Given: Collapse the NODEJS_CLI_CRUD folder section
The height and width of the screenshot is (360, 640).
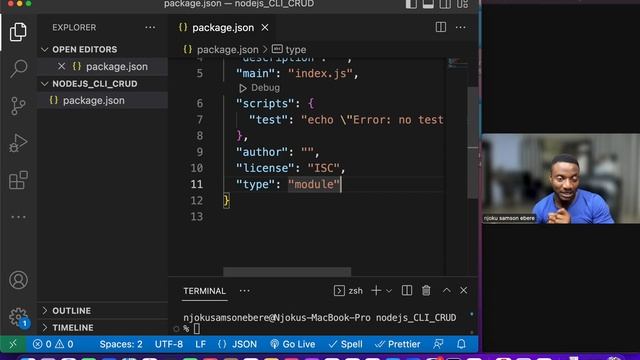Looking at the screenshot, I should coord(95,84).
